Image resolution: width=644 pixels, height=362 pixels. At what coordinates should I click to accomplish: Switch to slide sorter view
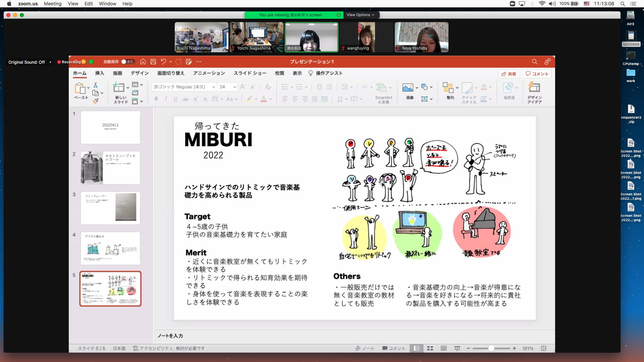(x=430, y=349)
